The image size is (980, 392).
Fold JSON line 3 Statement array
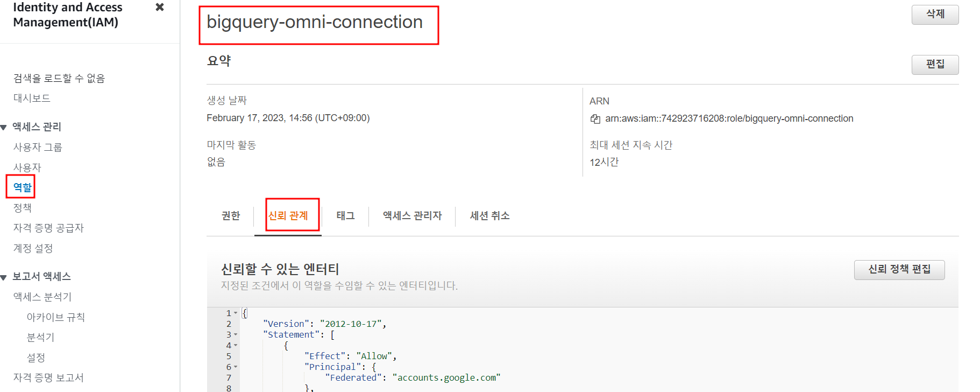pos(236,334)
